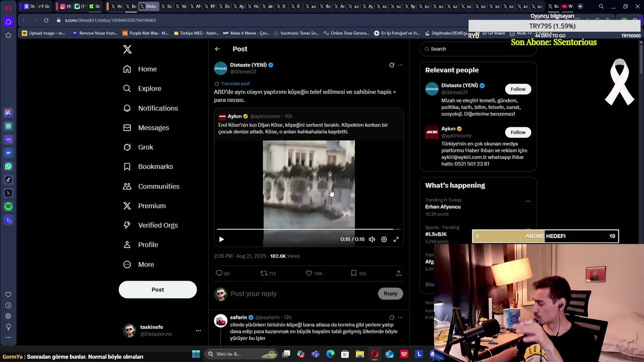Switch to the Gmail browser tab
The width and height of the screenshot is (644, 362).
pos(43,6)
